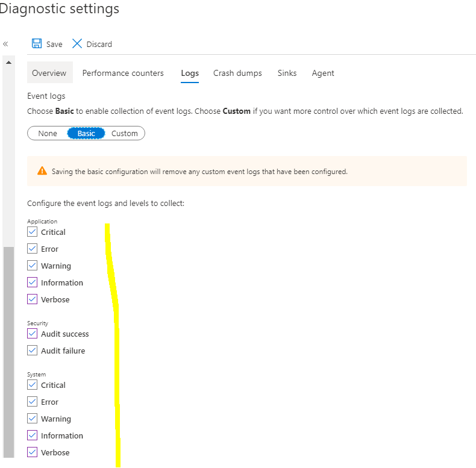The height and width of the screenshot is (468, 476).
Task: Toggle System Warning checkbox
Action: (32, 418)
